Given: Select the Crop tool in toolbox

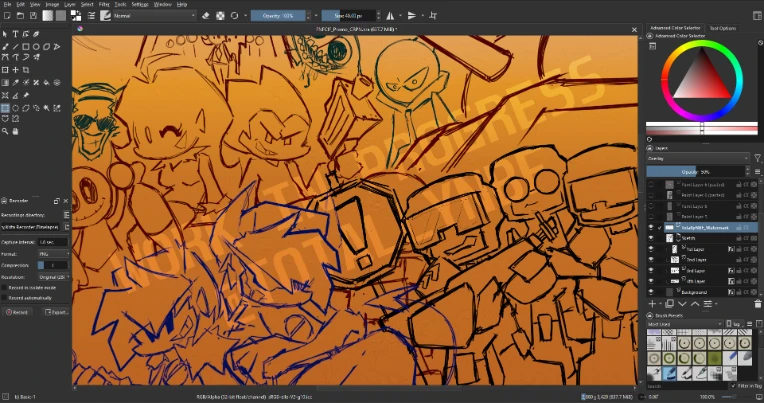Looking at the screenshot, I should 26,70.
